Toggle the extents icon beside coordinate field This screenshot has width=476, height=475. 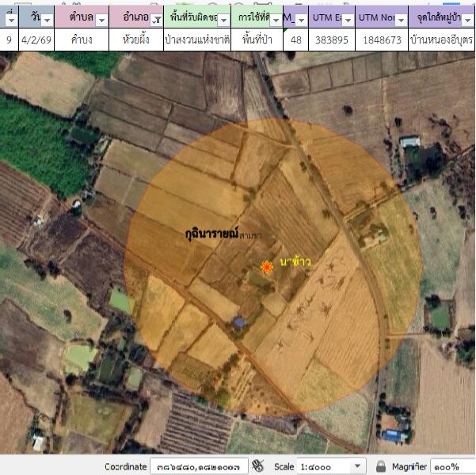[x=256, y=466]
